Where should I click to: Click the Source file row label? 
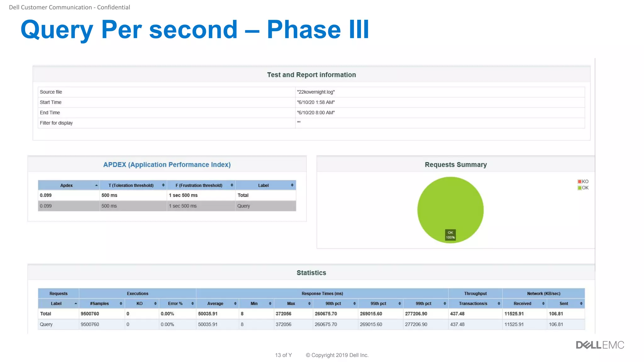coord(51,92)
